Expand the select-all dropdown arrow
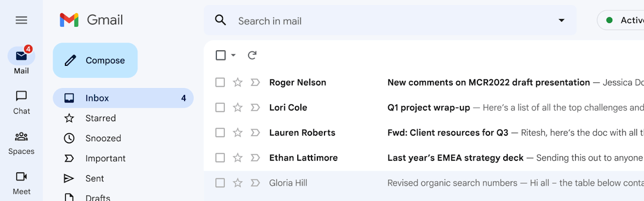The height and width of the screenshot is (201, 644). 233,55
